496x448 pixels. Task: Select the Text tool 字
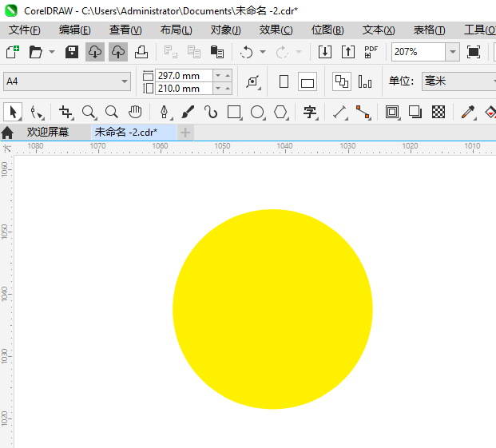(310, 113)
